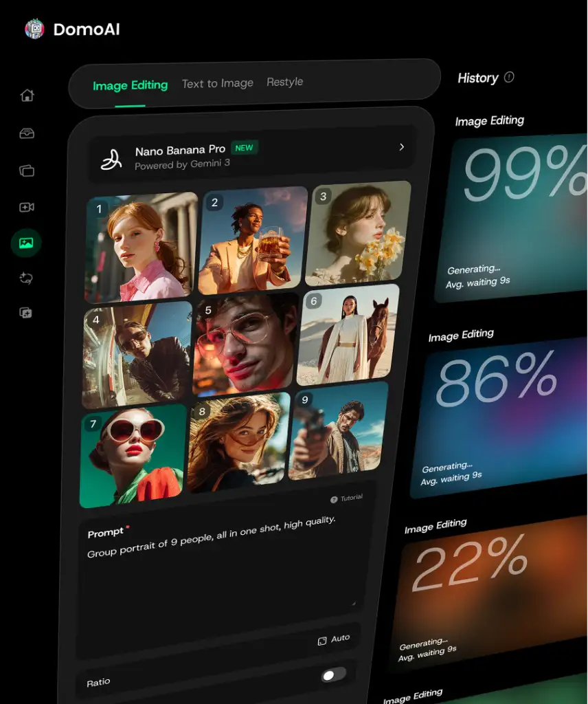
Task: Select the highlighted green image sidebar icon
Action: click(26, 243)
